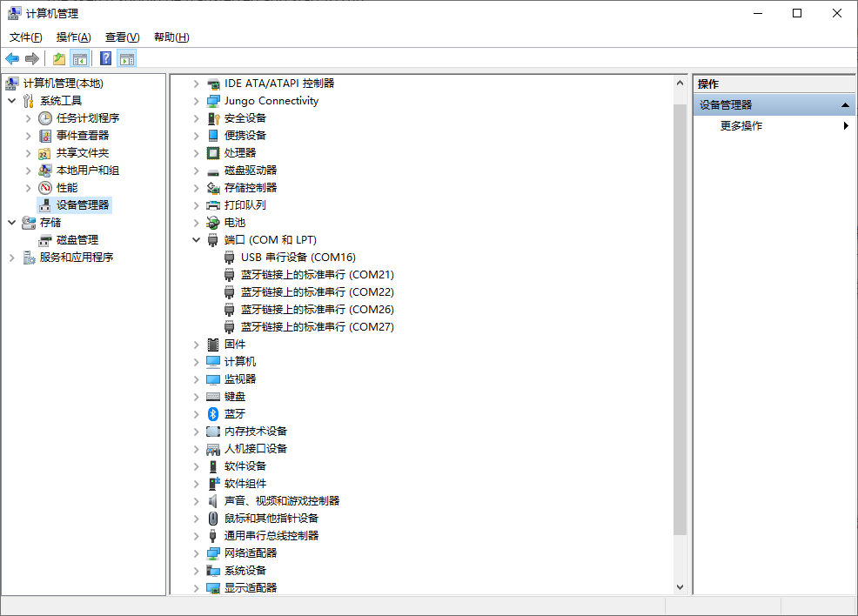Collapse the 设备管理器 actions section arrow
Screen dimensions: 858x616
click(x=845, y=105)
